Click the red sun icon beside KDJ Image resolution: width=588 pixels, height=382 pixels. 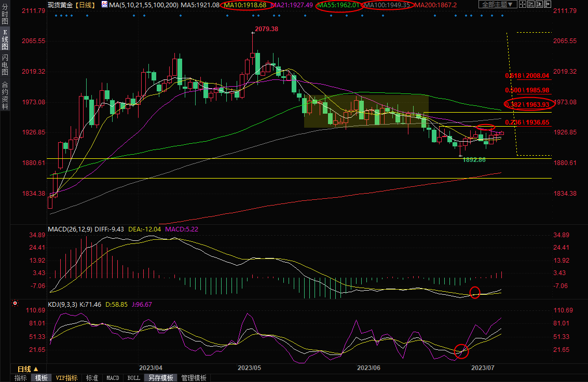pos(15,303)
